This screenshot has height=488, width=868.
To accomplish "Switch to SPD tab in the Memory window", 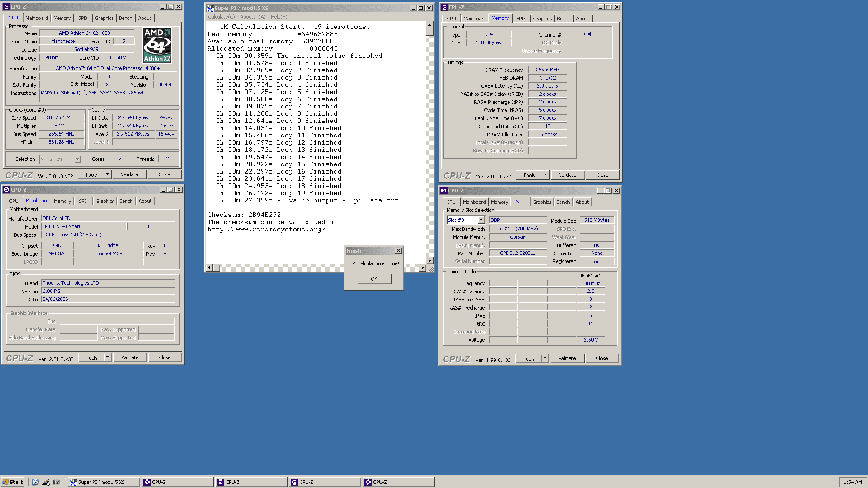I will pos(521,19).
